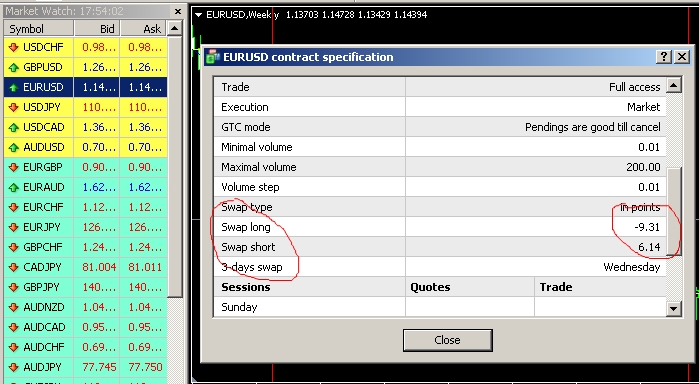The image size is (699, 384).
Task: Click the red down arrow beside AUDCAD
Action: (13, 327)
